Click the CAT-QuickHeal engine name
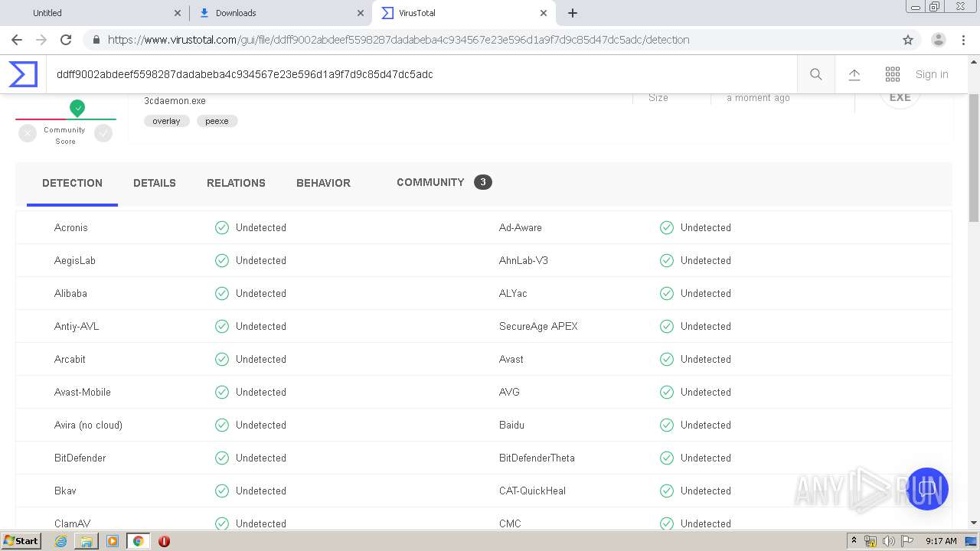The height and width of the screenshot is (551, 980). [x=532, y=491]
